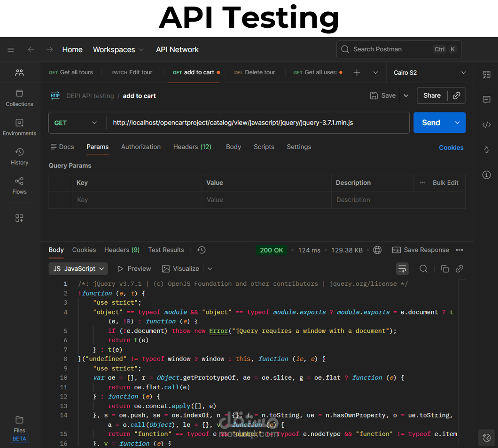This screenshot has height=448, width=498.
Task: Open the Collections sidebar panel
Action: pyautogui.click(x=19, y=98)
